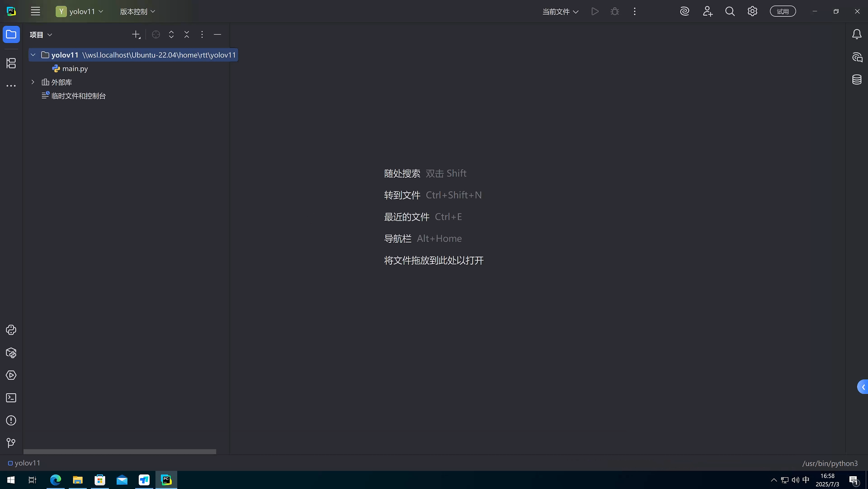The image size is (868, 489).
Task: Open File Explorer from the taskbar
Action: 78,480
